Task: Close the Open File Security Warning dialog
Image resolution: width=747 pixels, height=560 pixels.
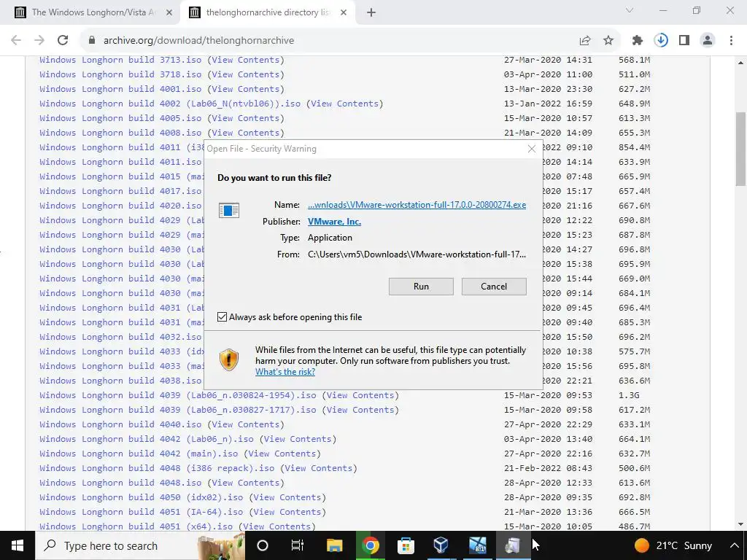Action: point(532,149)
